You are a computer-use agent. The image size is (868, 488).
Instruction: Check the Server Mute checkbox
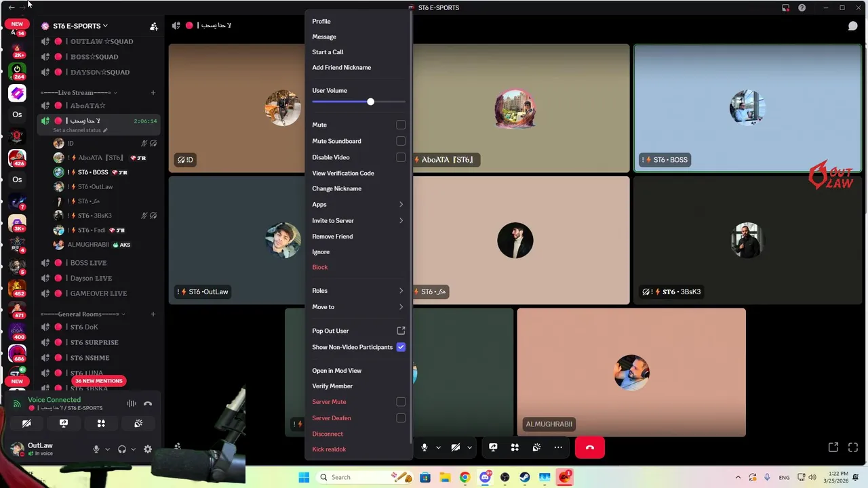[x=401, y=402]
